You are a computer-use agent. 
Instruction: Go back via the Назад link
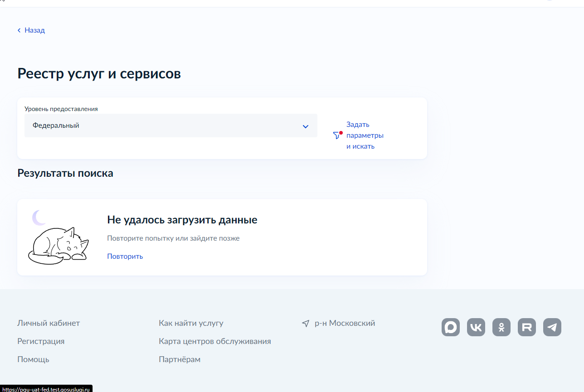pos(34,30)
